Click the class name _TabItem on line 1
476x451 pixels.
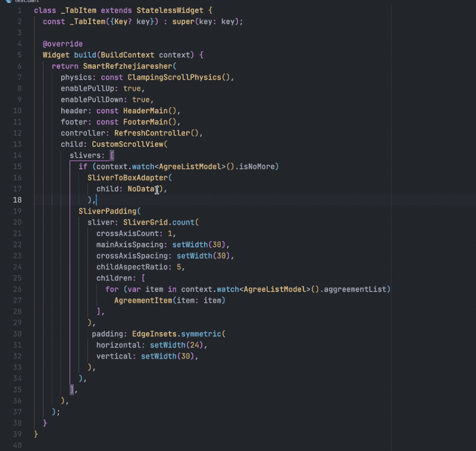click(x=79, y=10)
